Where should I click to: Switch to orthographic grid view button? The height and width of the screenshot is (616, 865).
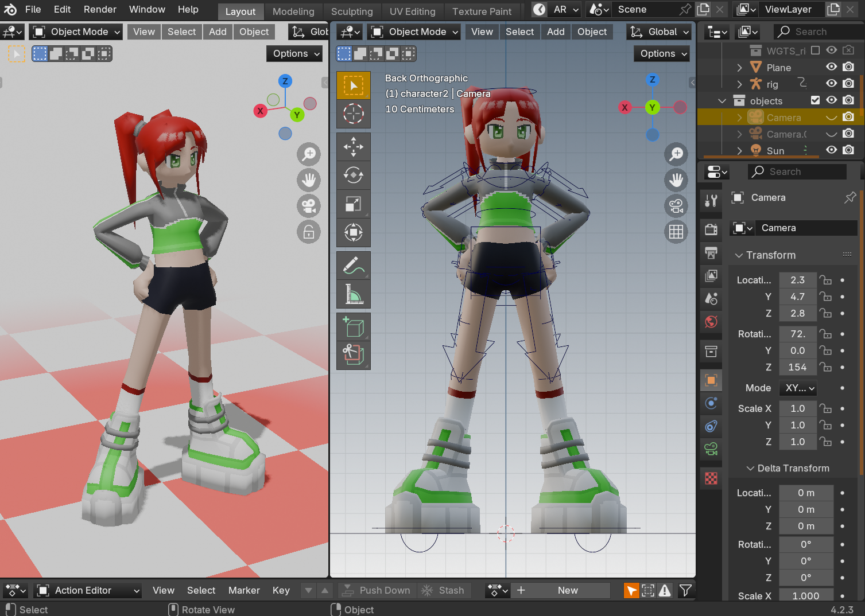[x=676, y=232]
